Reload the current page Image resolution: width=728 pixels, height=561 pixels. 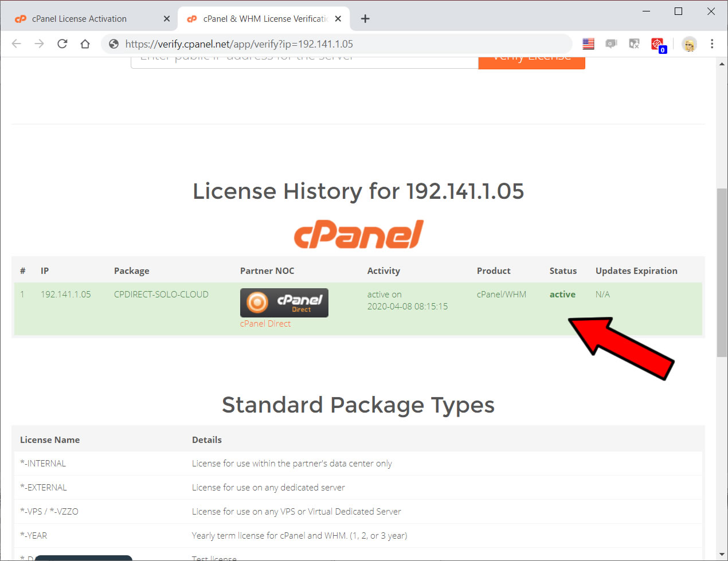[x=62, y=44]
